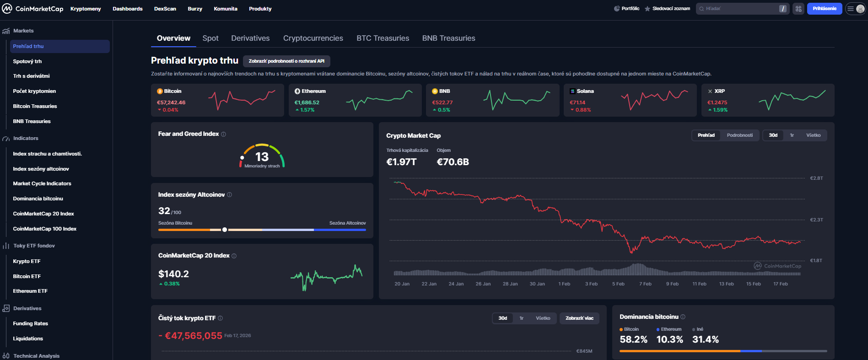Click the Altcoin season index slider handle
Viewport: 868px width, 360px height.
pos(225,230)
